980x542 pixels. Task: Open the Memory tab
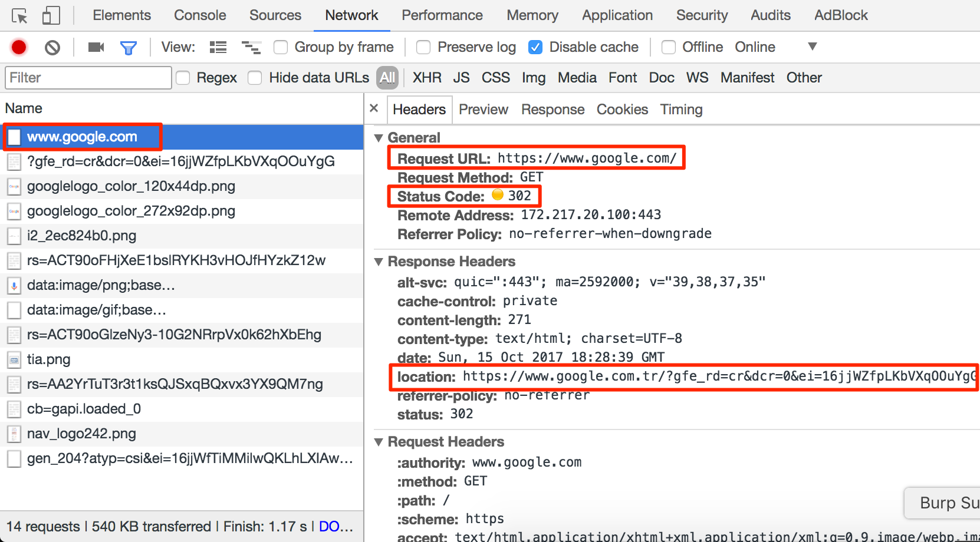point(532,15)
